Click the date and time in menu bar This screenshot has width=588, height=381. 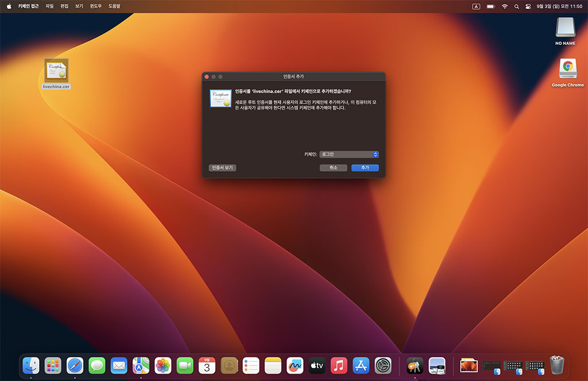click(559, 6)
